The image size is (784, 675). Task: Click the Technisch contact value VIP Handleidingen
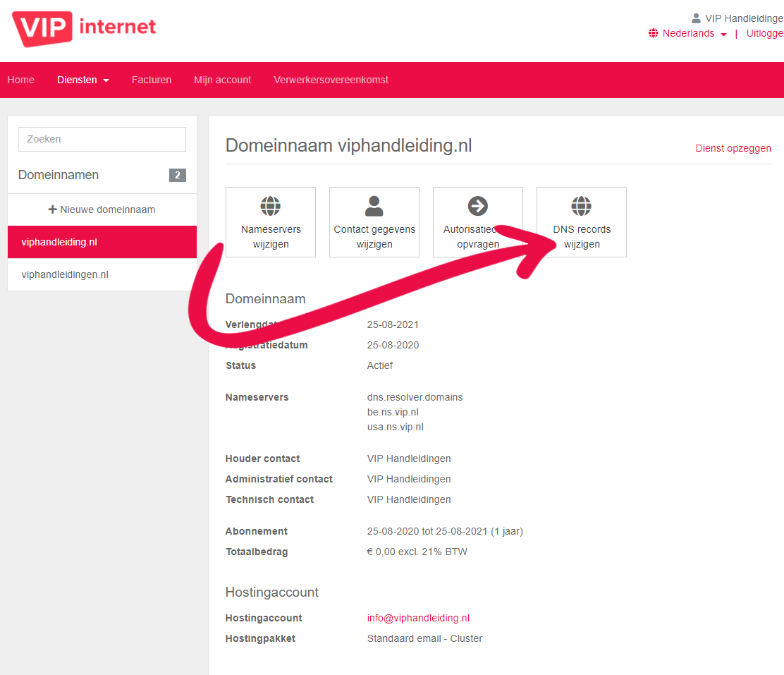(409, 500)
